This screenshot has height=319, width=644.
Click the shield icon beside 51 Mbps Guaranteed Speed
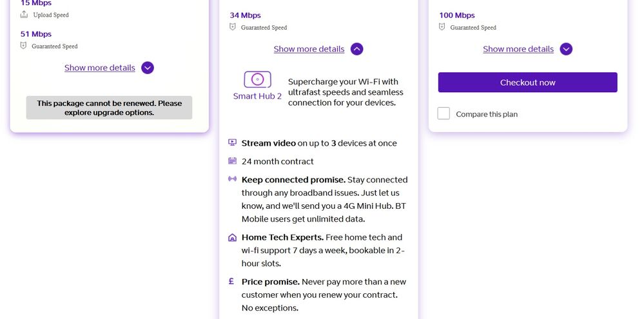click(24, 46)
